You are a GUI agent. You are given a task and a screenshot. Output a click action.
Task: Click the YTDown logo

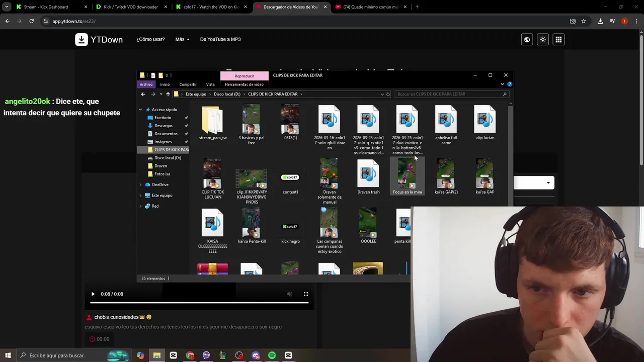[x=99, y=39]
